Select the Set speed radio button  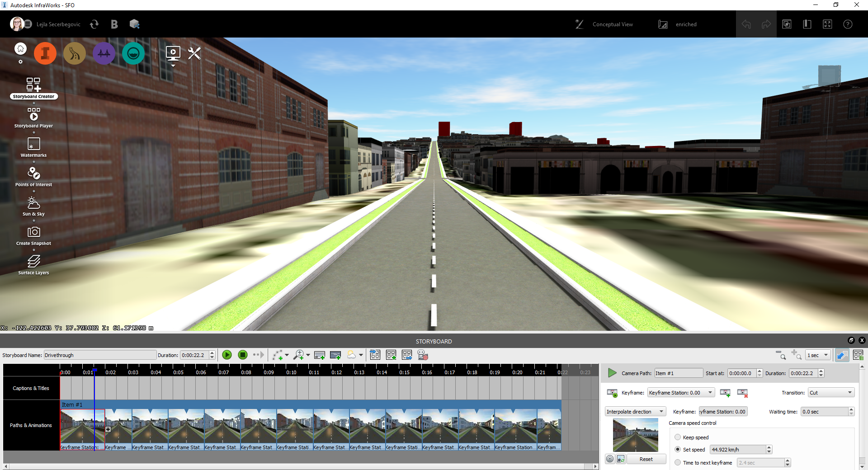click(x=677, y=449)
